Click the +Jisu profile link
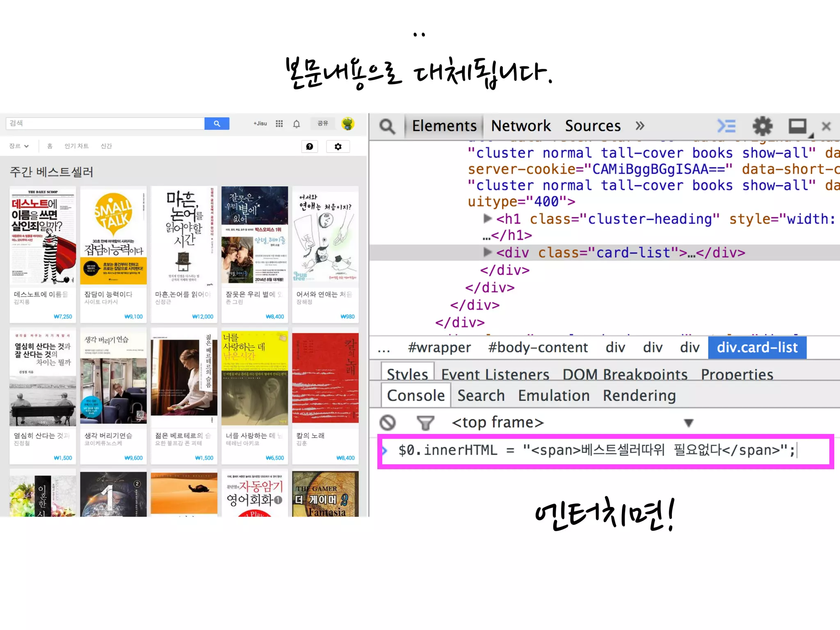Screen dimensions: 840x630 pyautogui.click(x=260, y=123)
